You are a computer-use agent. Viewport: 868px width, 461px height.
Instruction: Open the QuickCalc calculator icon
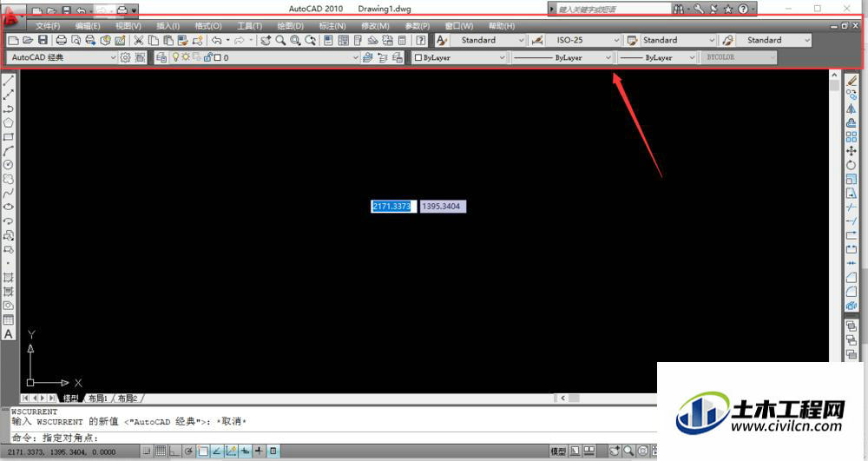403,41
